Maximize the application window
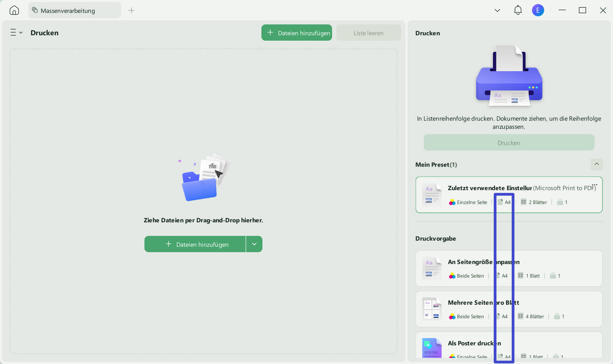 (x=582, y=10)
